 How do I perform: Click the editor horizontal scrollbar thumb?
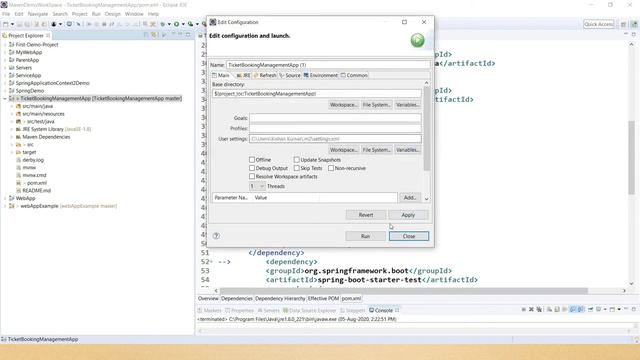[x=403, y=291]
